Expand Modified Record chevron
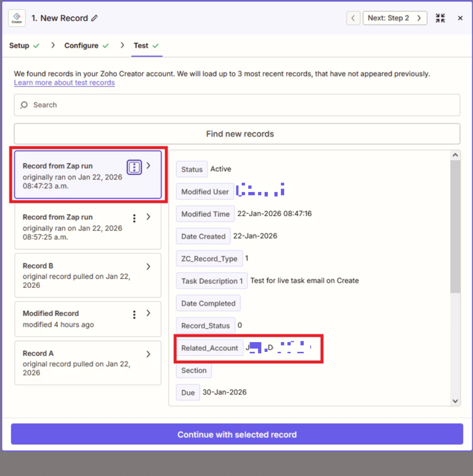 coord(148,313)
